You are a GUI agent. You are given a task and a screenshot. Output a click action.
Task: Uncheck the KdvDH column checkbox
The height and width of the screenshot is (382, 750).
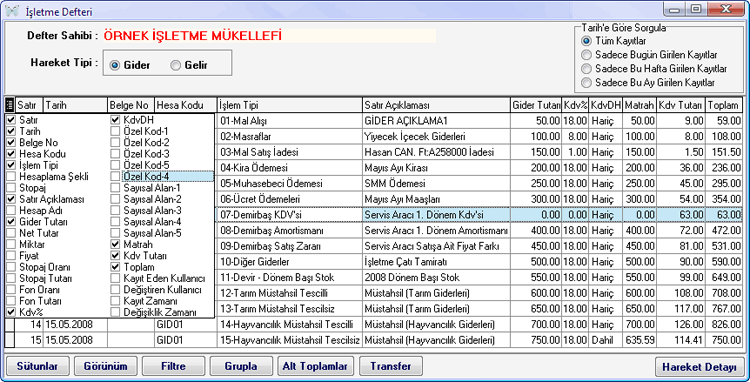[x=115, y=120]
